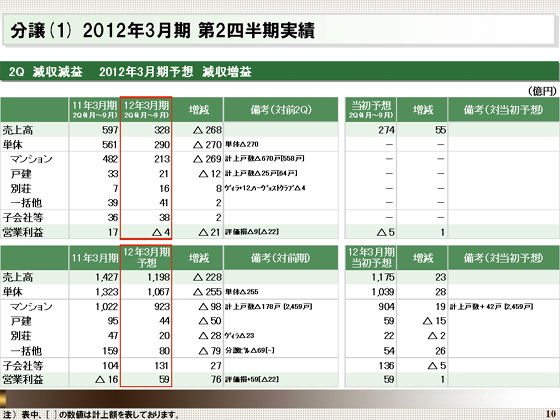Click the 一括他 2Q value 41

pos(164,203)
